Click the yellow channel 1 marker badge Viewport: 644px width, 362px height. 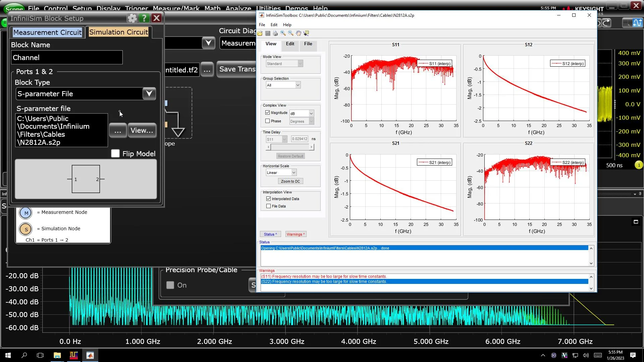639,165
